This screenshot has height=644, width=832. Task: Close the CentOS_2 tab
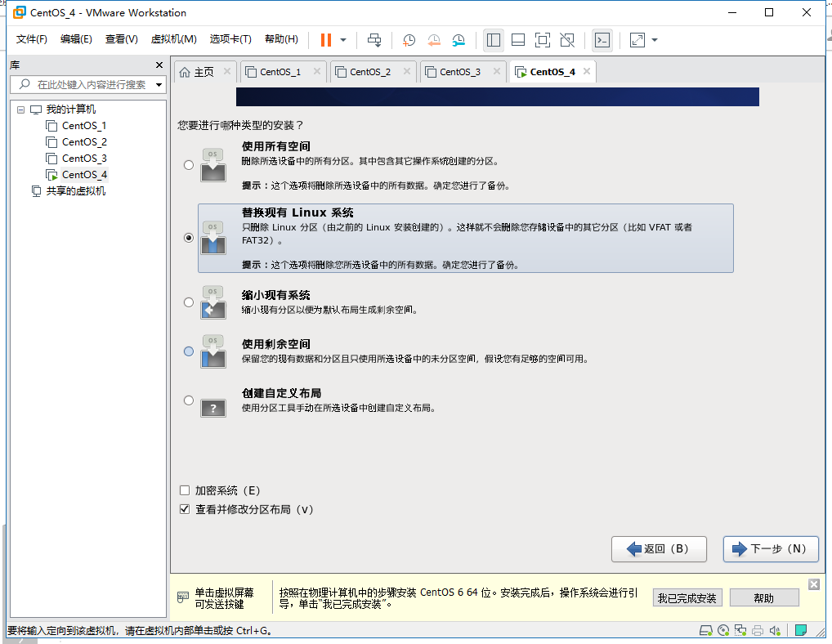click(406, 71)
